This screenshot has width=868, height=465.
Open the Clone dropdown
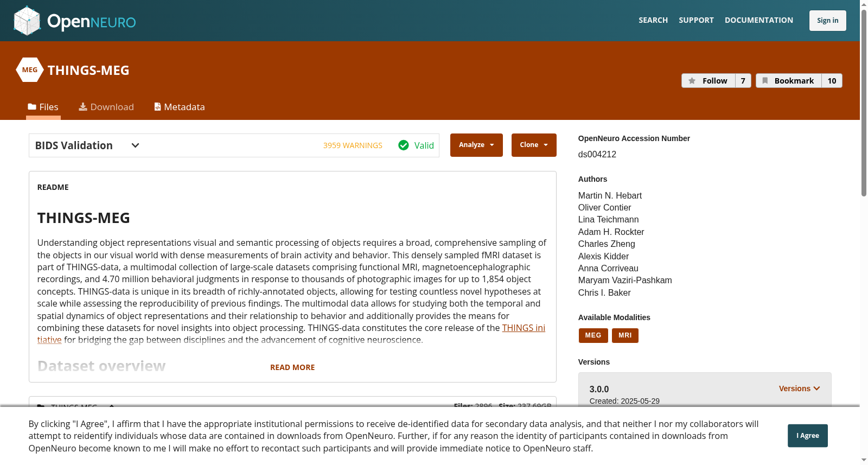[534, 145]
